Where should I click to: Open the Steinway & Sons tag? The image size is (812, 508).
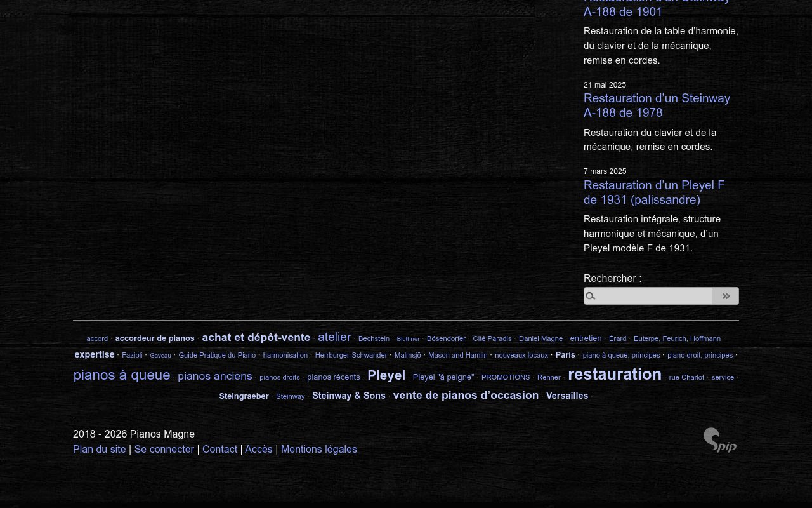click(x=349, y=396)
